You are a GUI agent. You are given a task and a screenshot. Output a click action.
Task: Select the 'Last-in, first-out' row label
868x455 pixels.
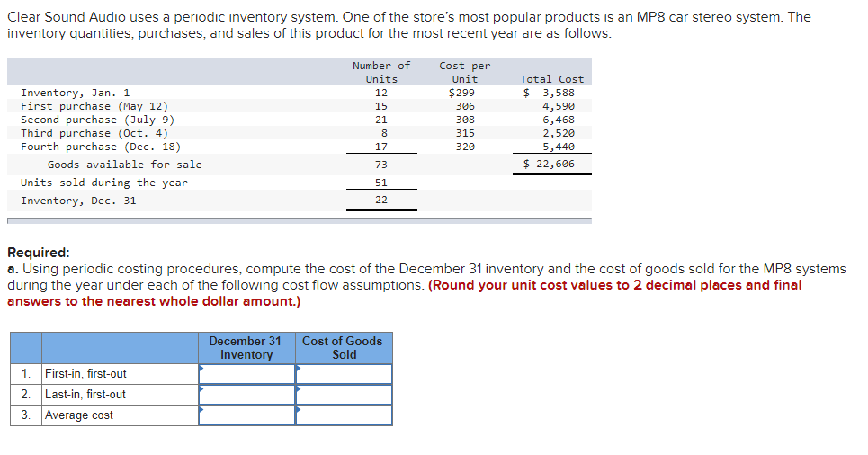pos(85,394)
